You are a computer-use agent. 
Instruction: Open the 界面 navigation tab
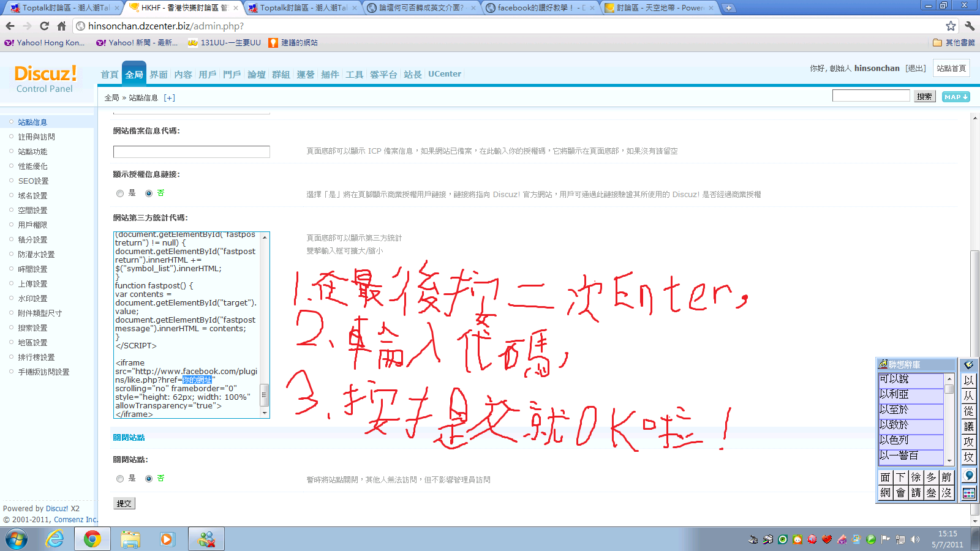pyautogui.click(x=159, y=74)
